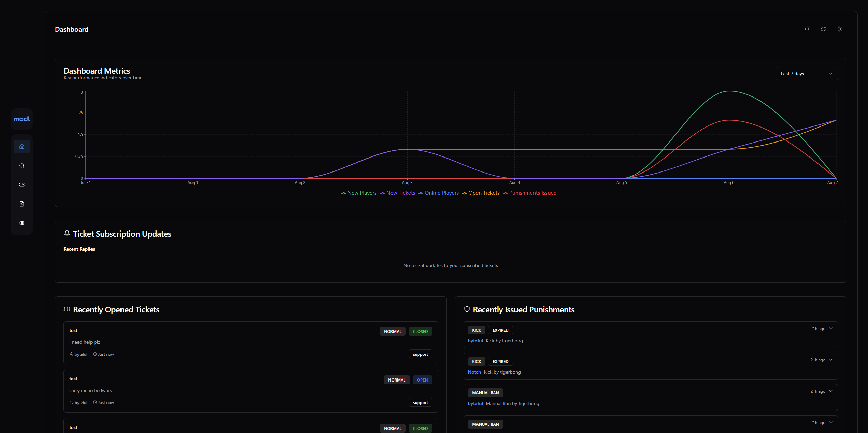Click the refresh icon in header
Screen dimensions: 868x433
point(823,29)
